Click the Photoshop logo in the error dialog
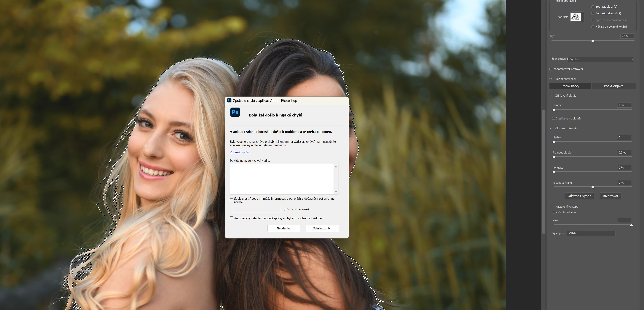Image resolution: width=644 pixels, height=310 pixels. click(x=235, y=112)
